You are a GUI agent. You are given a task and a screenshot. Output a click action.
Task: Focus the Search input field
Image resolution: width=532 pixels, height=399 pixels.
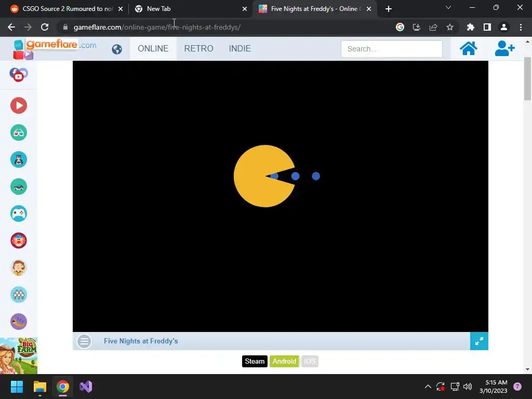(x=392, y=49)
